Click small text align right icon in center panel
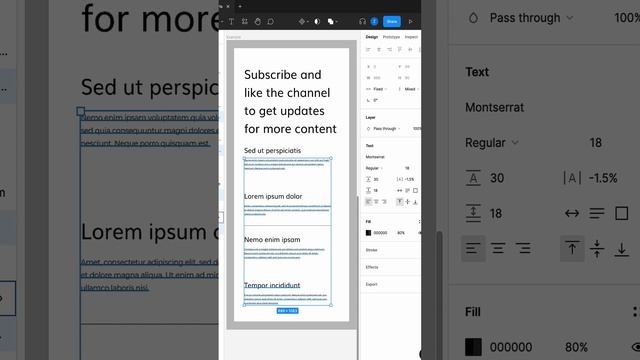Image resolution: width=640 pixels, height=360 pixels. 384,202
